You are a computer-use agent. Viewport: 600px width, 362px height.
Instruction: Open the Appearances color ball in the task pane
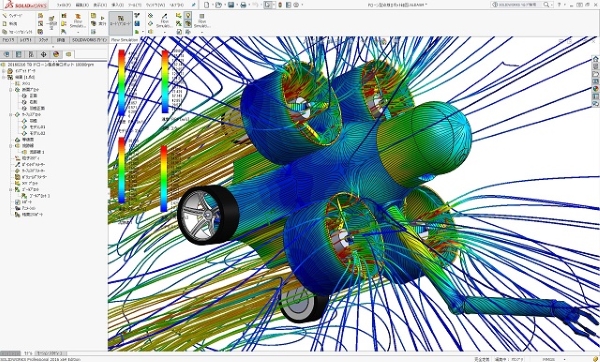595,89
